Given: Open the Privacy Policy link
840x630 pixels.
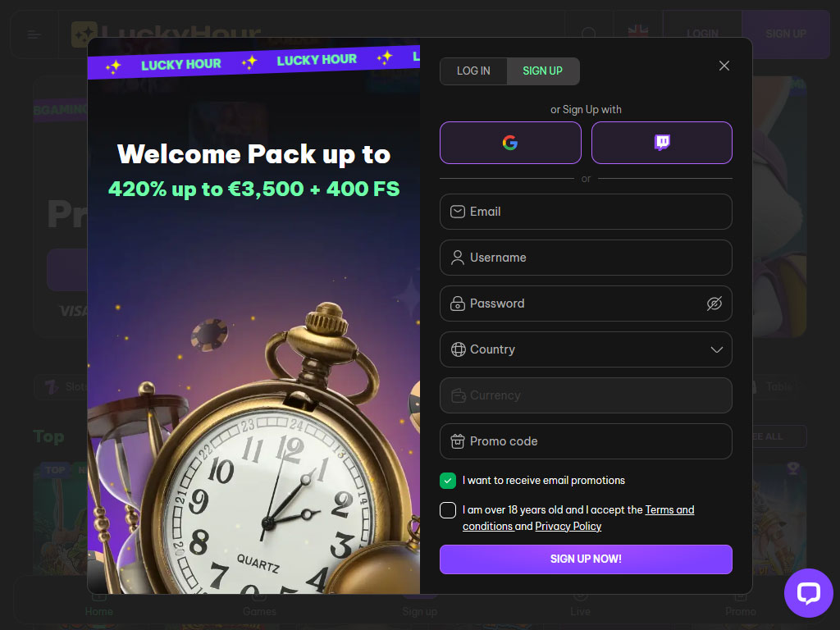Looking at the screenshot, I should (x=568, y=527).
